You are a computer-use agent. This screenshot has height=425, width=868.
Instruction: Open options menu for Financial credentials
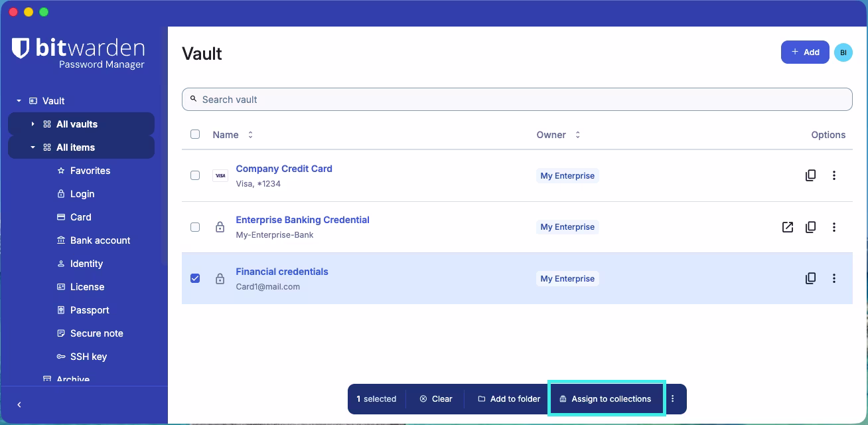(x=834, y=278)
